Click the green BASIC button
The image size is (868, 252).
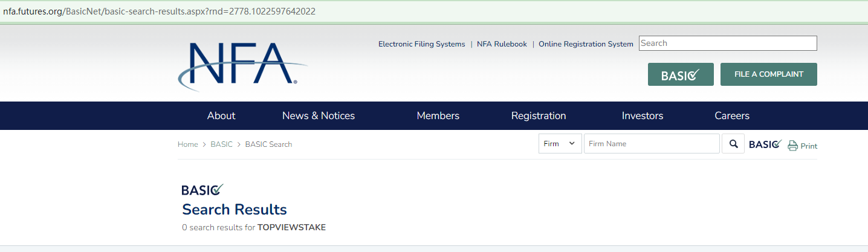coord(681,74)
